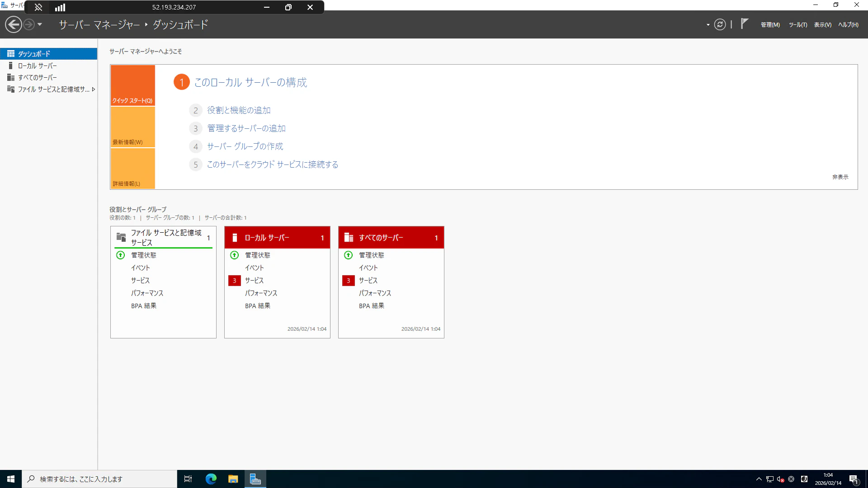Click the red services alert badge in ローカル サーバー tile

point(234,281)
